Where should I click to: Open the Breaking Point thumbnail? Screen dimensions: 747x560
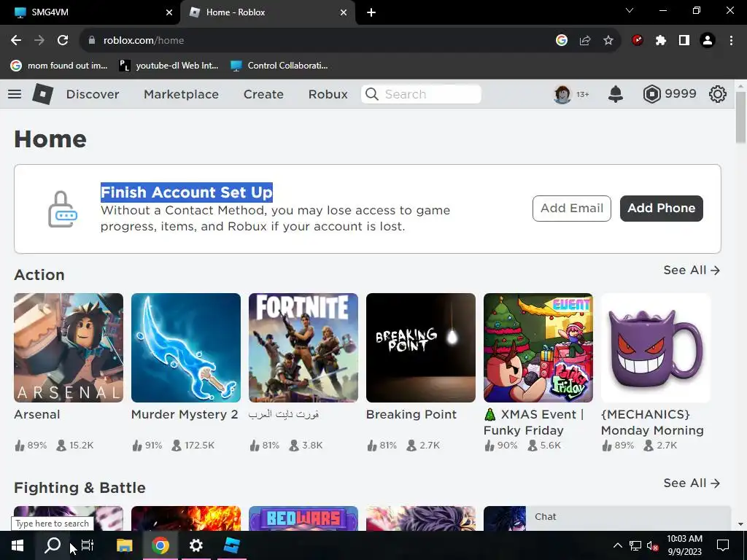click(x=421, y=348)
